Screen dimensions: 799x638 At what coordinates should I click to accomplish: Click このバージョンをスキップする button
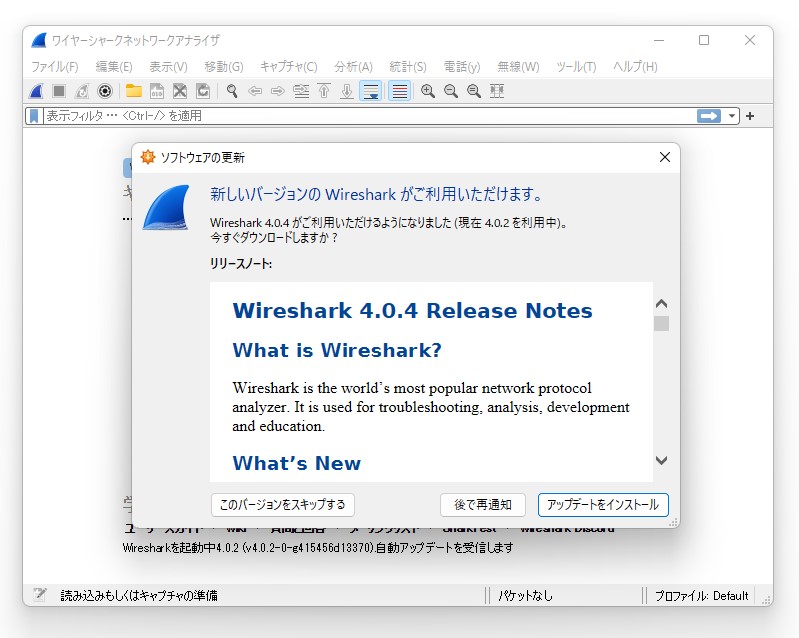[283, 505]
